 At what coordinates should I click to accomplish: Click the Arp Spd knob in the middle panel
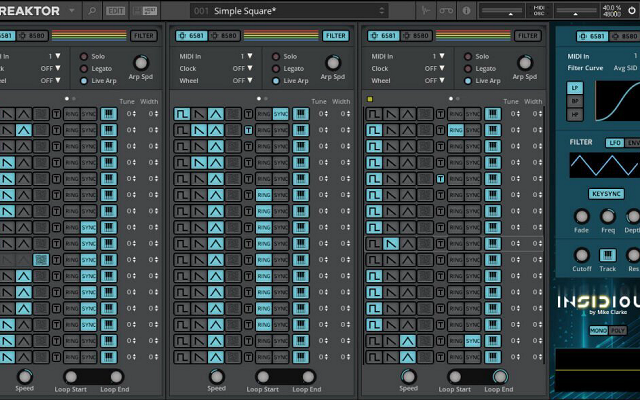pyautogui.click(x=333, y=63)
